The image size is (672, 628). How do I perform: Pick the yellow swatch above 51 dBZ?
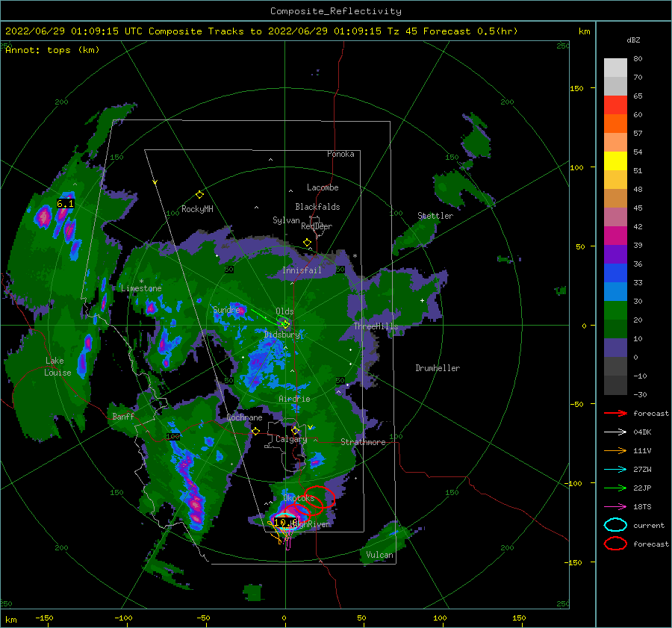click(615, 161)
